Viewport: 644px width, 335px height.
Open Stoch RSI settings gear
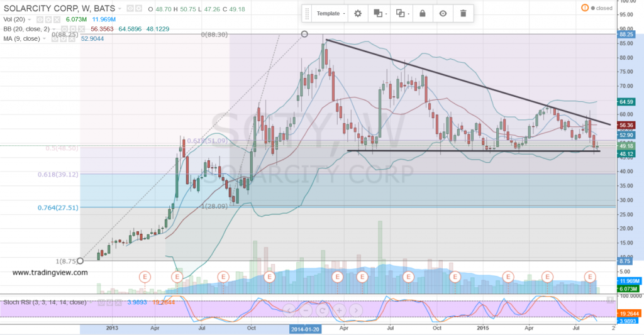[110, 302]
